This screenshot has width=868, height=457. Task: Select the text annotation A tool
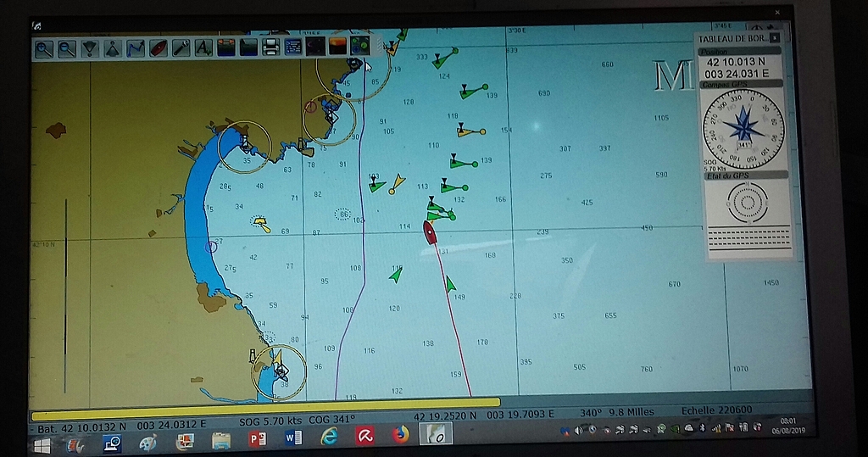point(203,48)
